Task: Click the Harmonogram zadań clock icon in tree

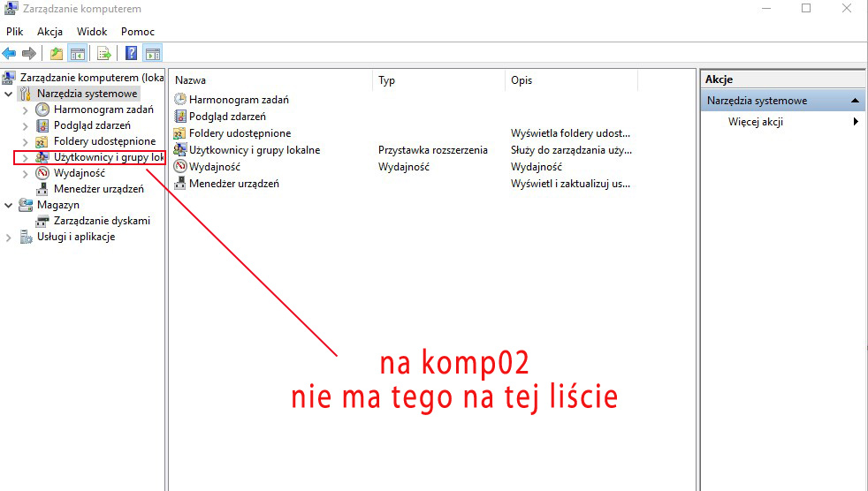Action: point(42,110)
